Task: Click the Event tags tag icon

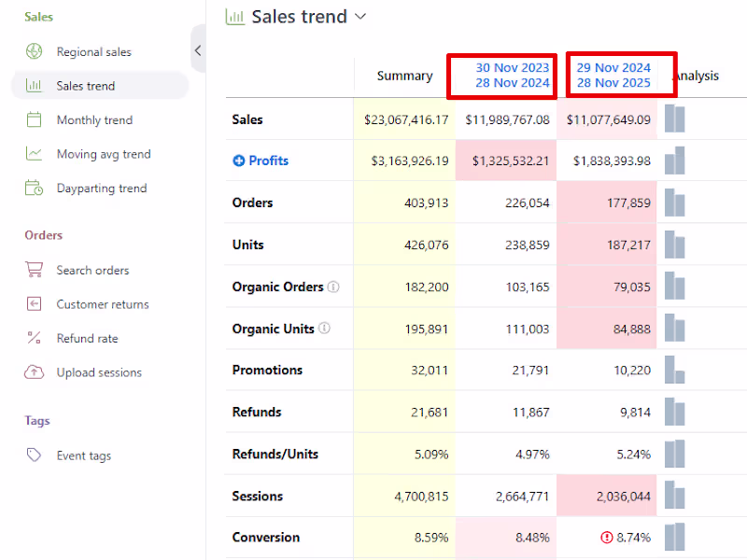Action: point(34,455)
